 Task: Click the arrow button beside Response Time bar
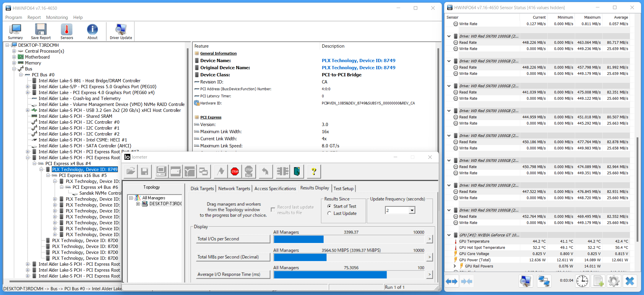point(429,275)
